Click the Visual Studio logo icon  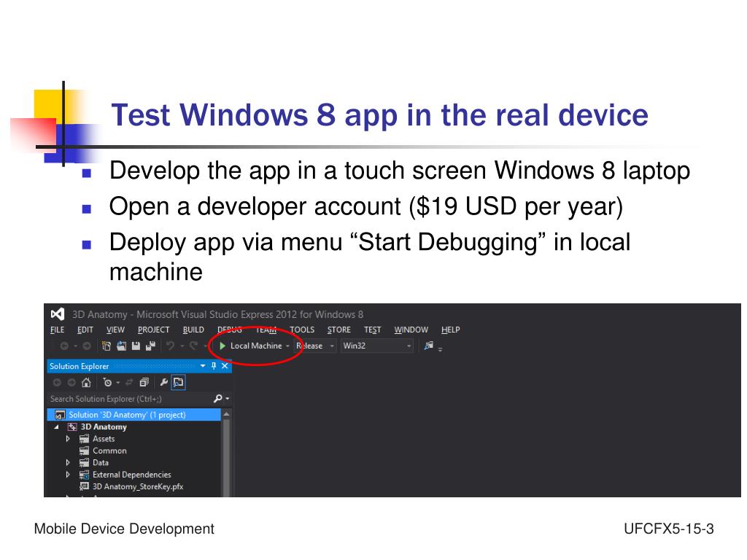pyautogui.click(x=58, y=314)
